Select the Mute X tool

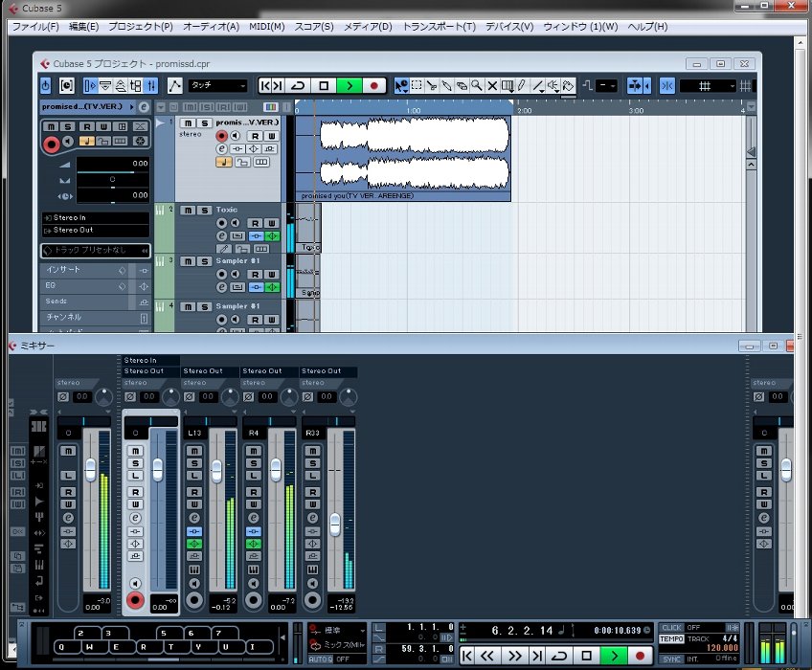coord(492,85)
